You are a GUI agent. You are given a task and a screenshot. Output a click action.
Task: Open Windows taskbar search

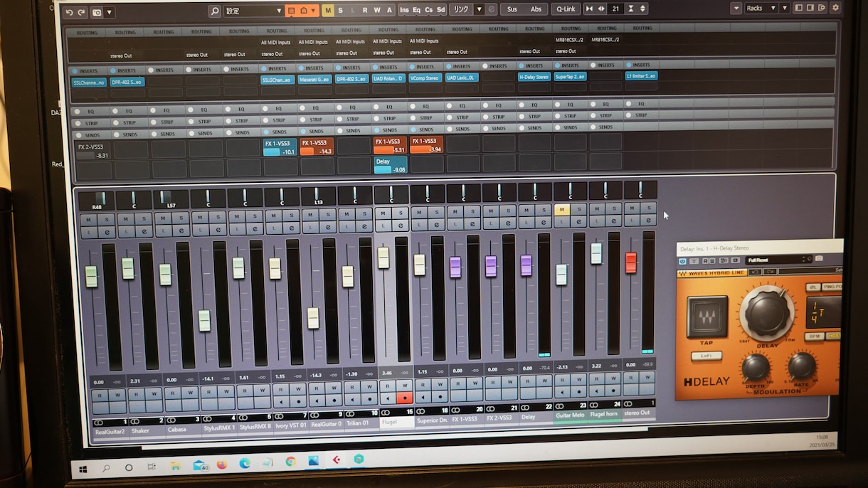(107, 468)
